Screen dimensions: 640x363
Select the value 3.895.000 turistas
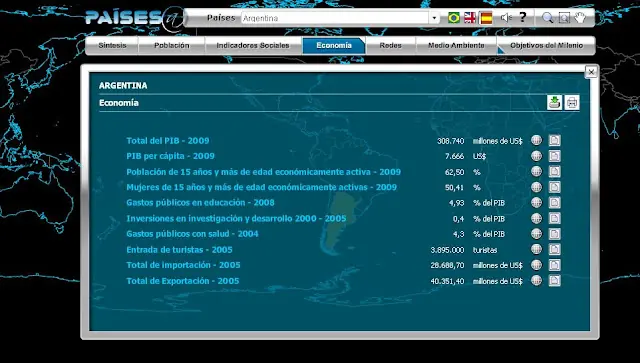click(447, 250)
